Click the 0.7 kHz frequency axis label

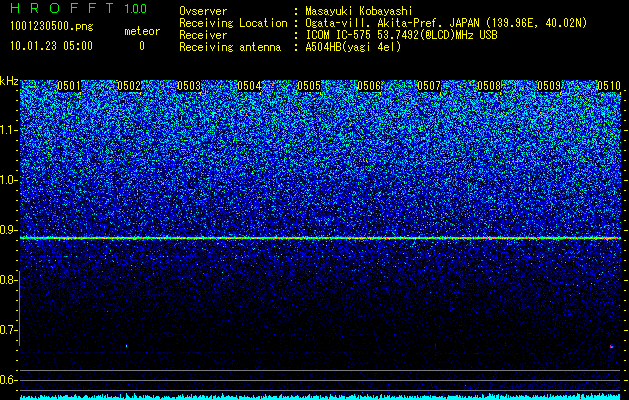(7, 330)
